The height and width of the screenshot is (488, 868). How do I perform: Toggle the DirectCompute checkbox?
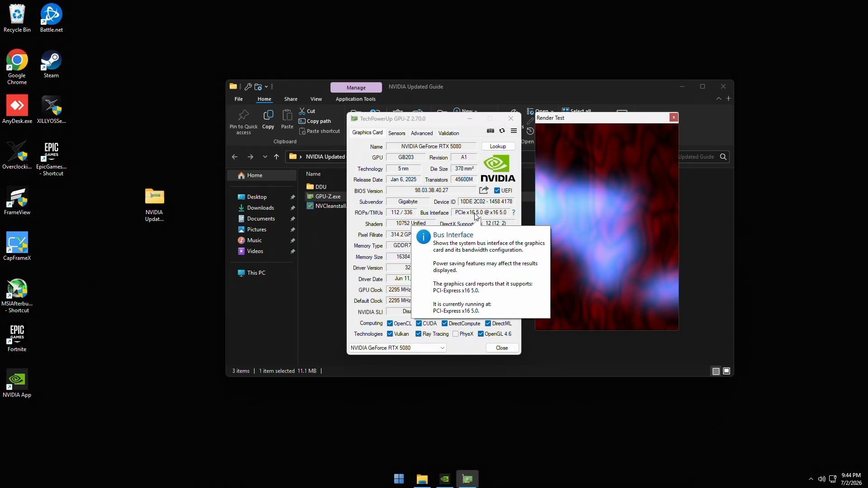click(444, 324)
